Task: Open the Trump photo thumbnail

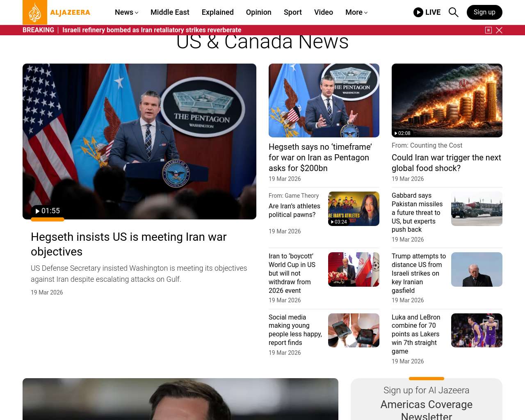Action: click(x=477, y=269)
